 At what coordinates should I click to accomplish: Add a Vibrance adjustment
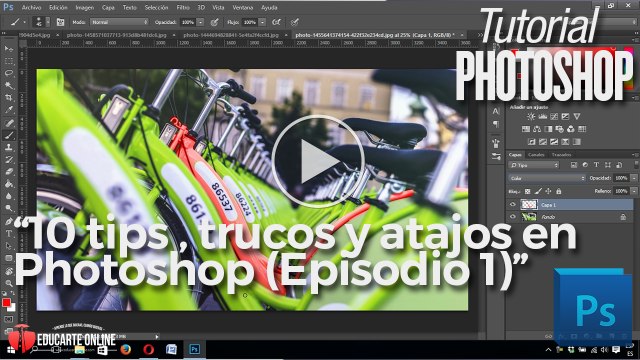point(576,117)
